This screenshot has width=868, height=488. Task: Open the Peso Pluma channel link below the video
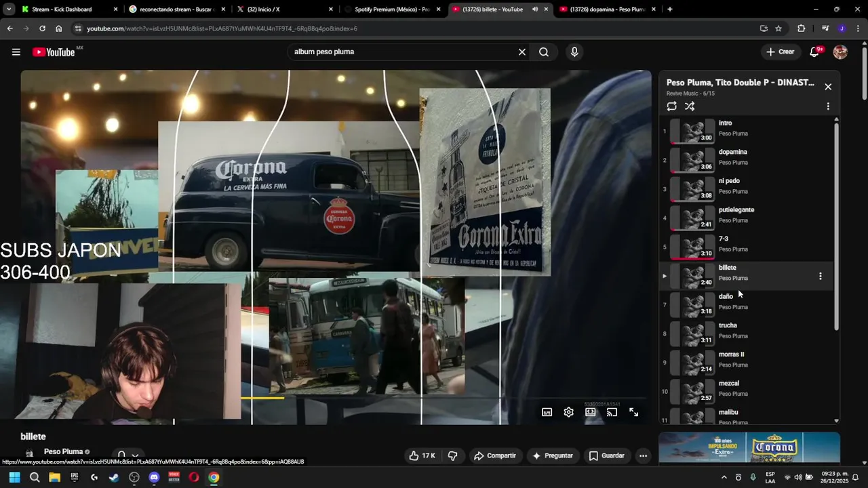tap(63, 451)
